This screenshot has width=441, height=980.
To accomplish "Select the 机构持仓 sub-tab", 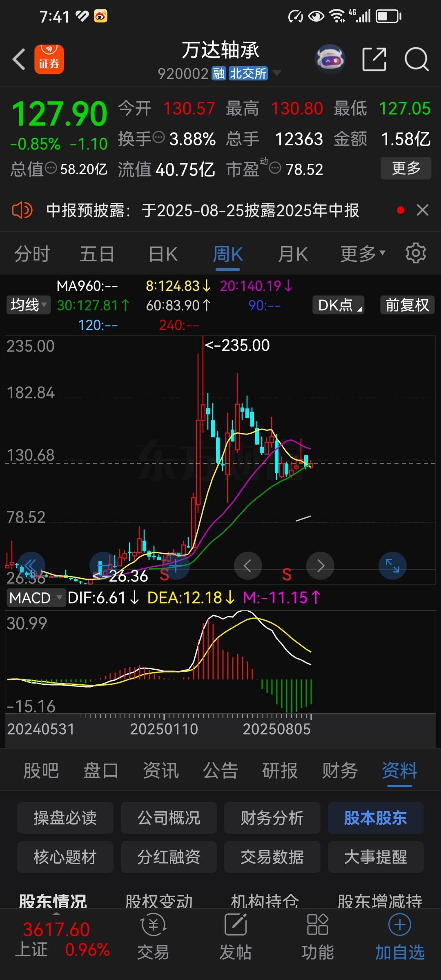I will [265, 901].
